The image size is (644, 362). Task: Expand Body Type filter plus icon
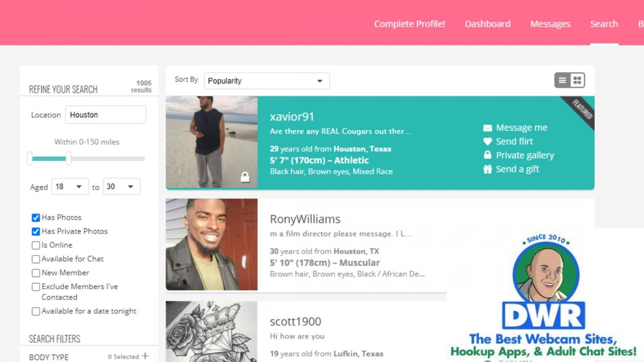145,356
